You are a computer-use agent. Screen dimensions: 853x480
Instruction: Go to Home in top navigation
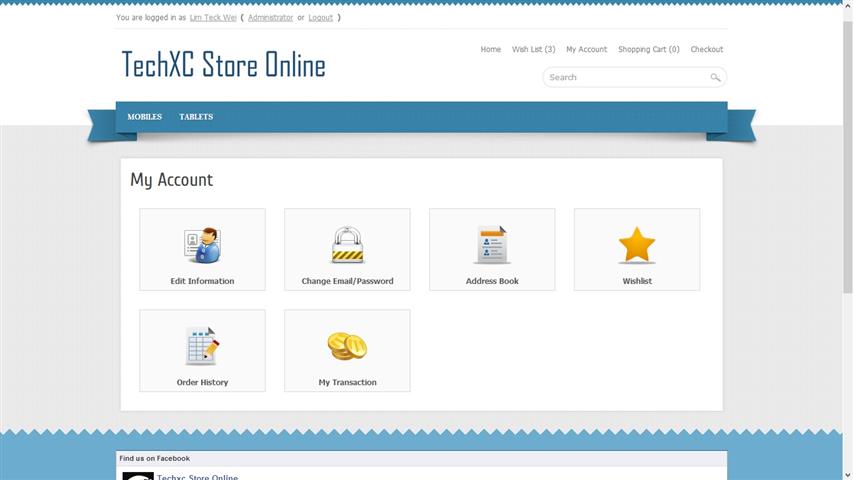pyautogui.click(x=491, y=49)
